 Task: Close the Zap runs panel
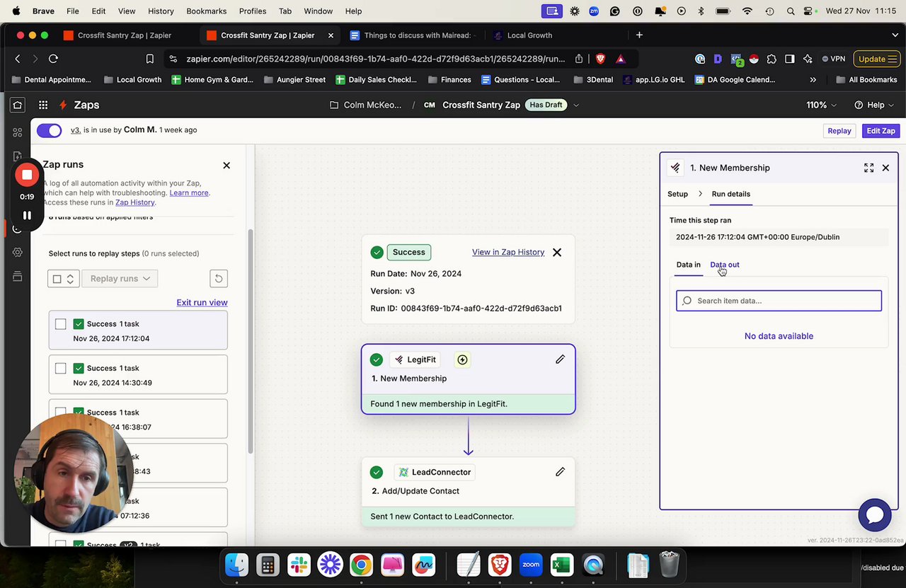(x=226, y=165)
